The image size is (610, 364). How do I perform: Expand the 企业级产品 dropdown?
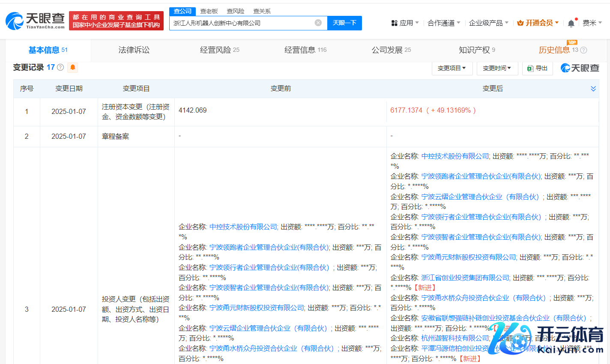(488, 23)
